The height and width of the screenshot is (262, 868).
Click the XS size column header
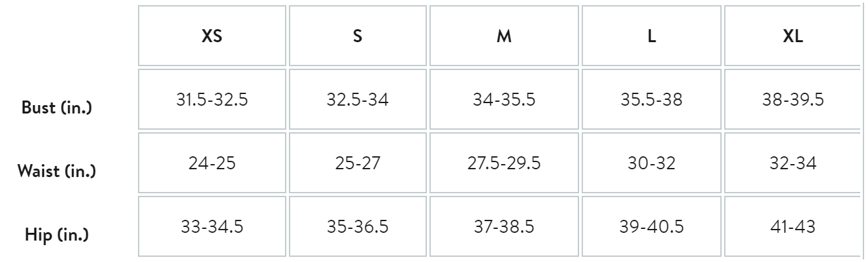point(212,36)
